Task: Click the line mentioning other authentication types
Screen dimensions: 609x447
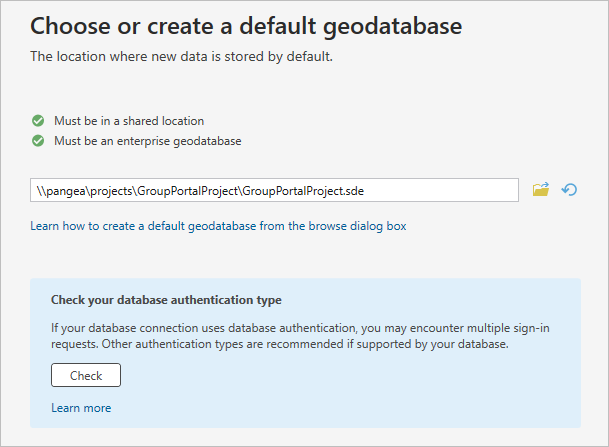Action: pos(280,344)
